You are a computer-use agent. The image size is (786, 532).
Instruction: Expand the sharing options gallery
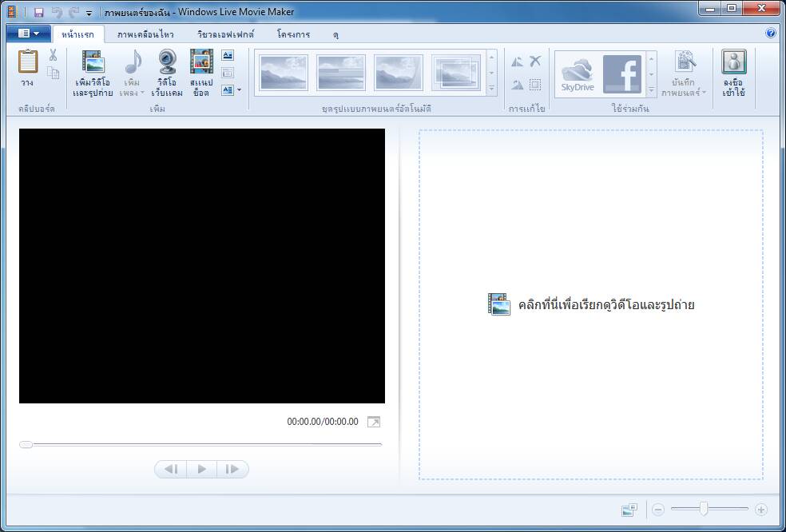pyautogui.click(x=651, y=90)
